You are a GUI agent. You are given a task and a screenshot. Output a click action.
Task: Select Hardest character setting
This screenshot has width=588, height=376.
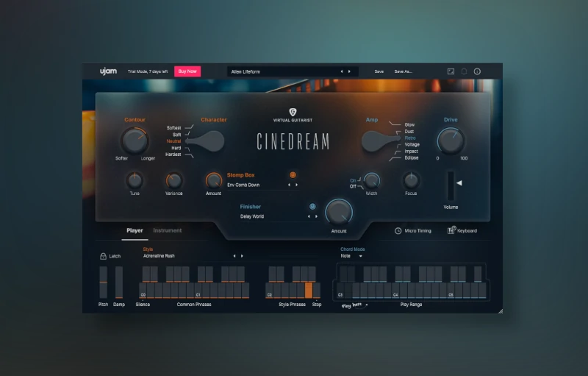pos(173,155)
